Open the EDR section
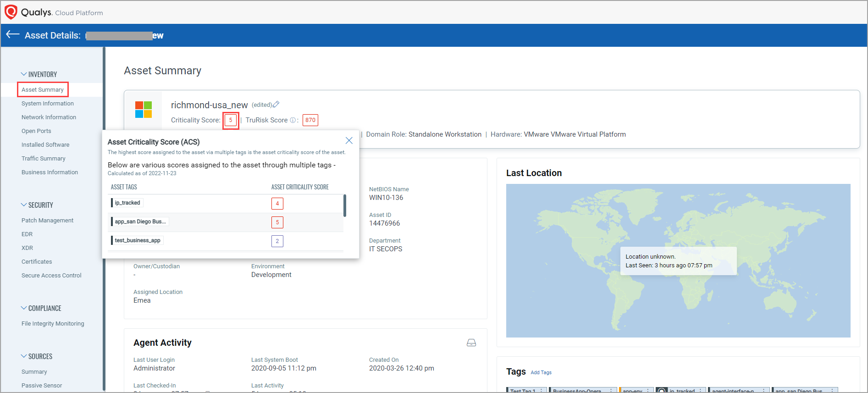The width and height of the screenshot is (868, 393). point(27,234)
